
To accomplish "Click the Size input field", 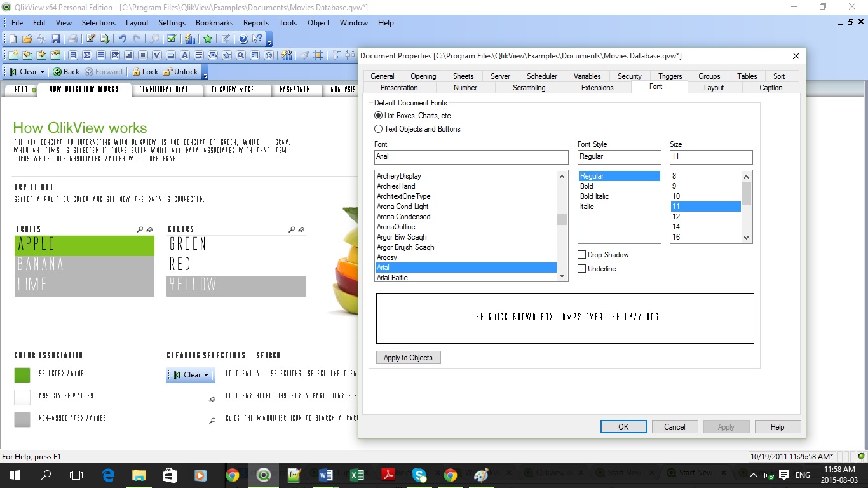I will pyautogui.click(x=711, y=156).
